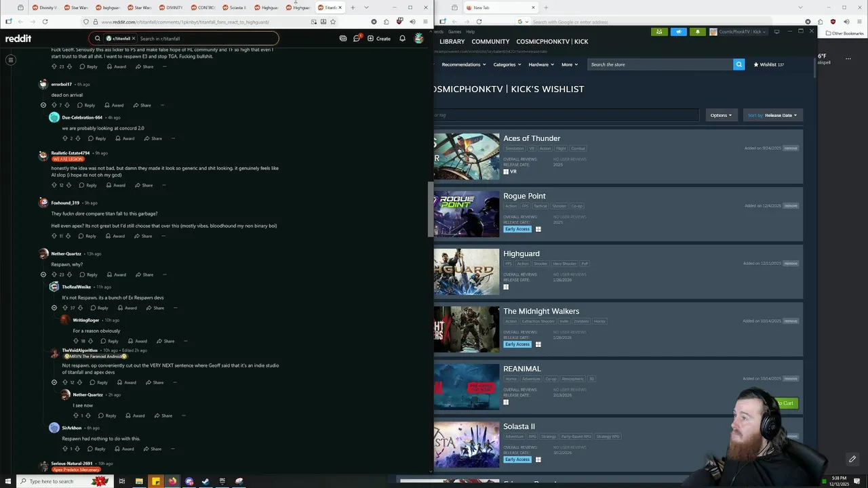The width and height of the screenshot is (868, 488).
Task: Open Firefox application menu in left window
Action: 427,22
